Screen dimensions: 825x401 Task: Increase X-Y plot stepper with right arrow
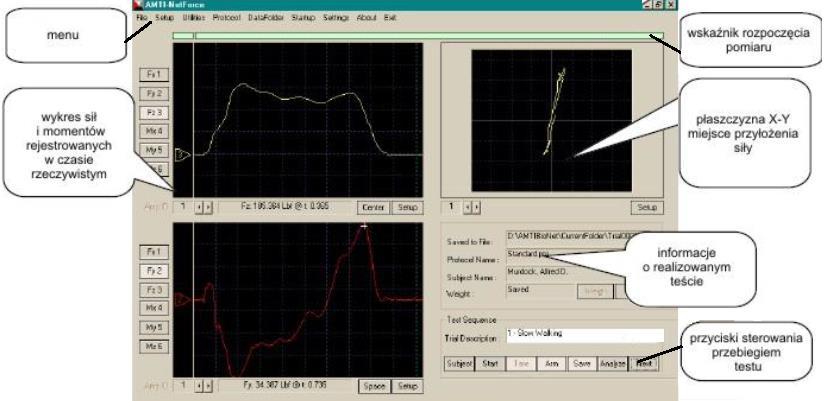click(x=477, y=207)
